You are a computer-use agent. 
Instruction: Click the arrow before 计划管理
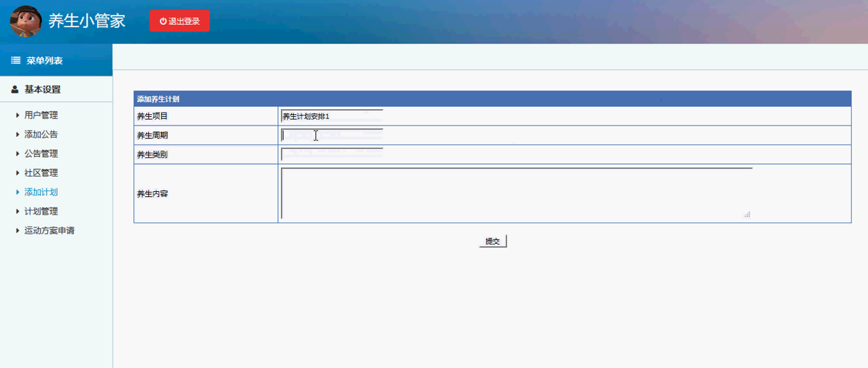click(18, 211)
